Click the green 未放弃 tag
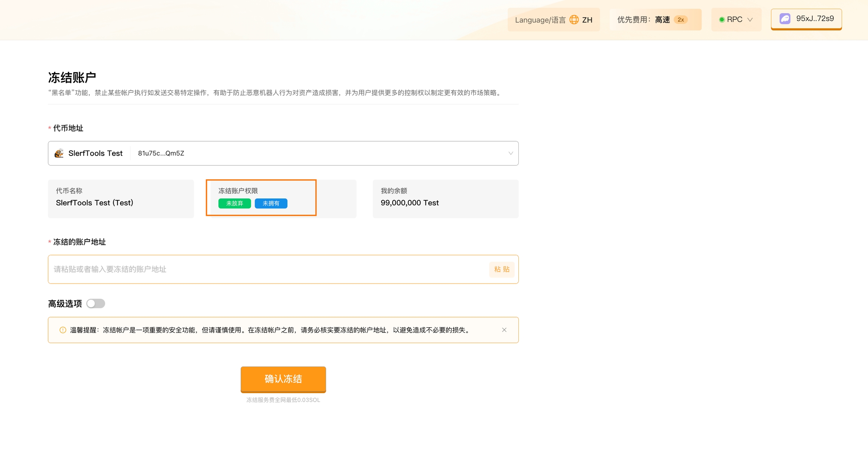This screenshot has height=464, width=868. [x=234, y=203]
